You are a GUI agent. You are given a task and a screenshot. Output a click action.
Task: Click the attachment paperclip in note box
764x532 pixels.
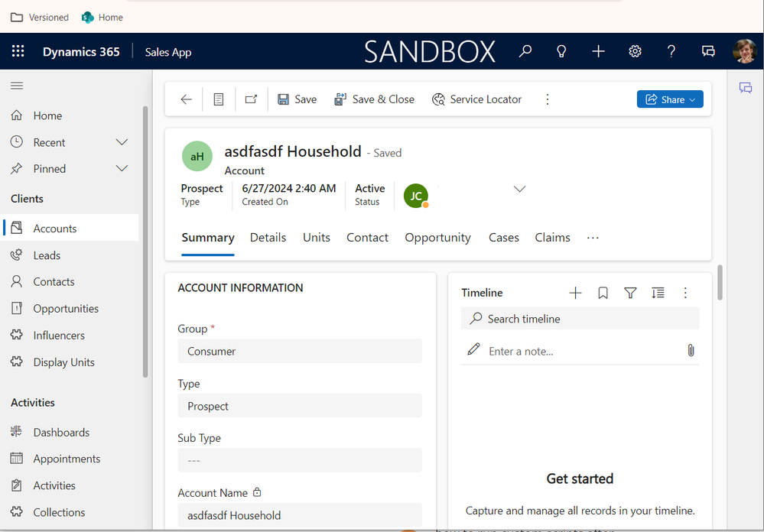pos(690,351)
